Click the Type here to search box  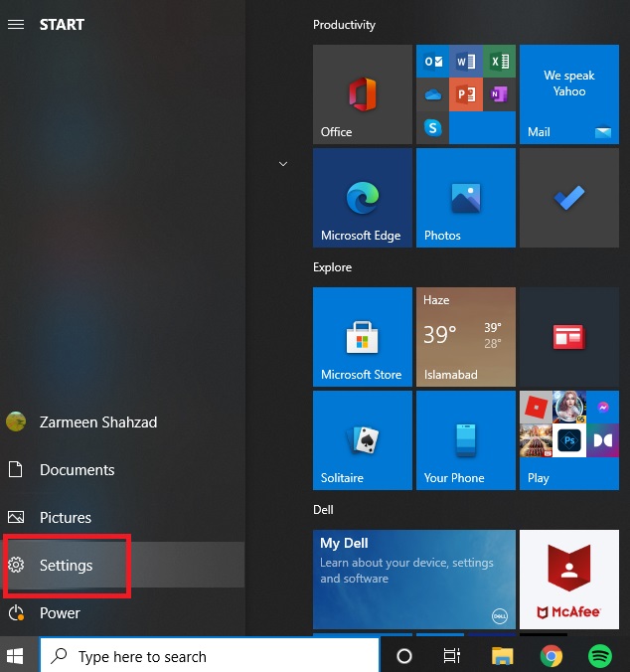210,656
